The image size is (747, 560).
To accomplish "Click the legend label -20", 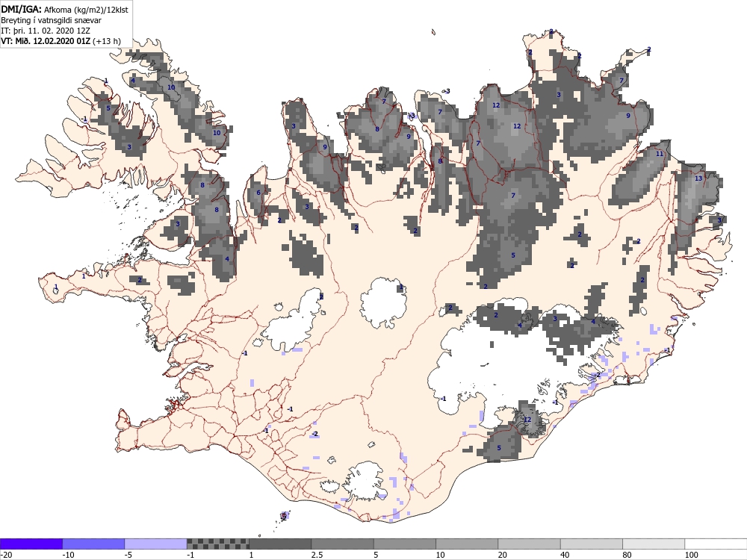I will click(6, 555).
